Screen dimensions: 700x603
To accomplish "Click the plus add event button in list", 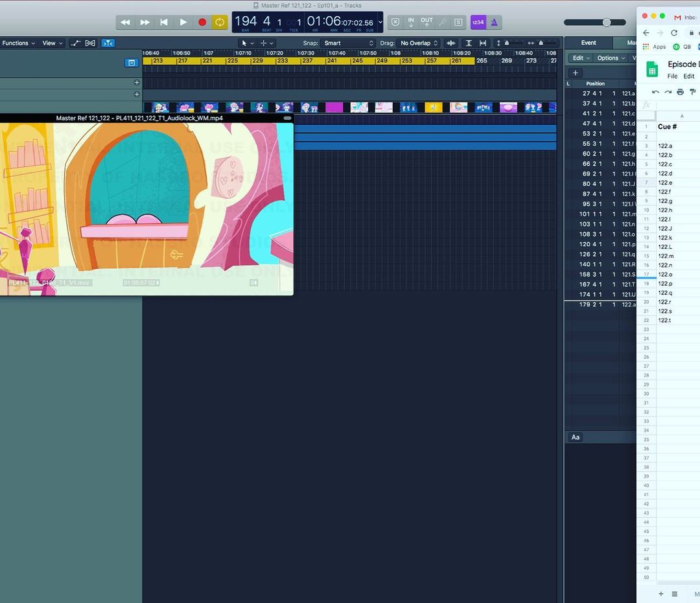I will coord(576,73).
